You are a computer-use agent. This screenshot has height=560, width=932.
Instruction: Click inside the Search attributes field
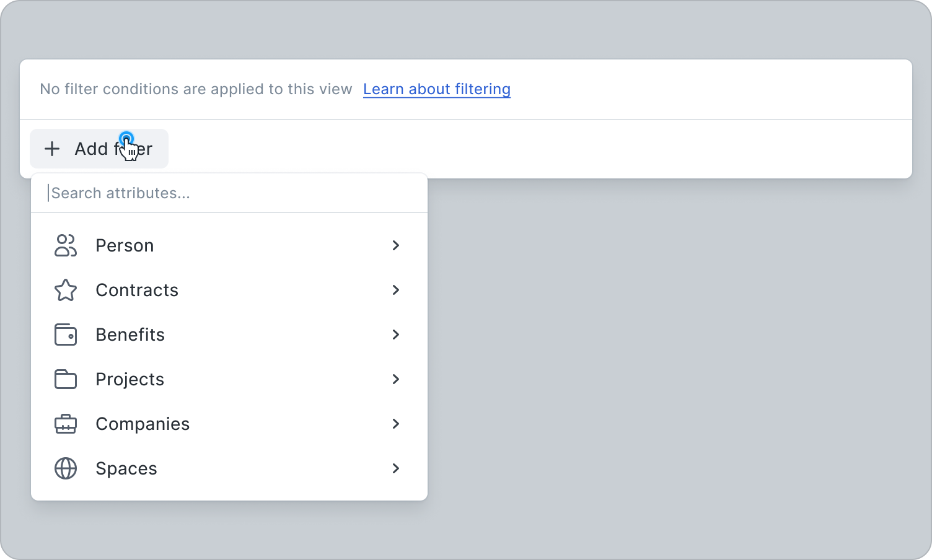pos(186,193)
